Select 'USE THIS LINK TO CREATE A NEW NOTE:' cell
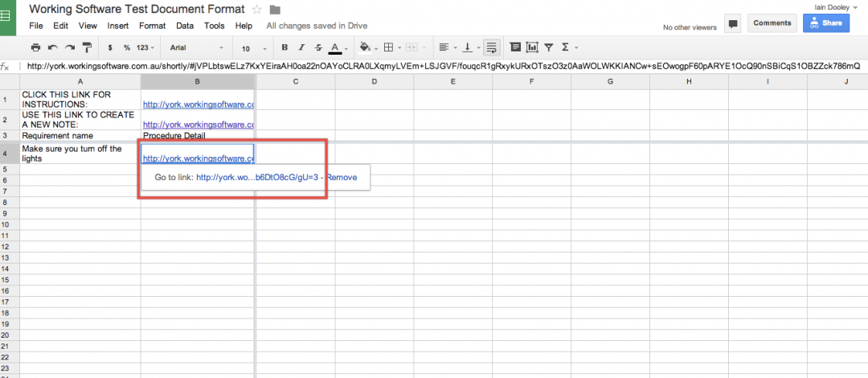Viewport: 868px width, 378px height. (80, 120)
